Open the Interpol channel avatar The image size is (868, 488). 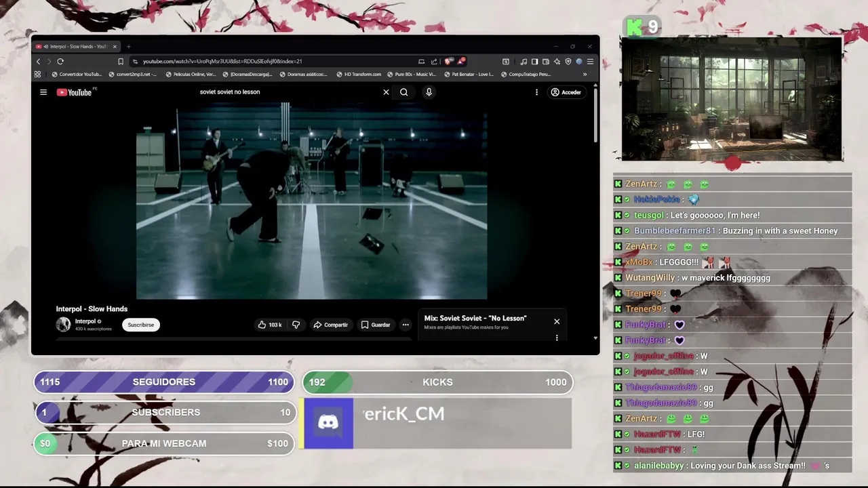click(63, 325)
